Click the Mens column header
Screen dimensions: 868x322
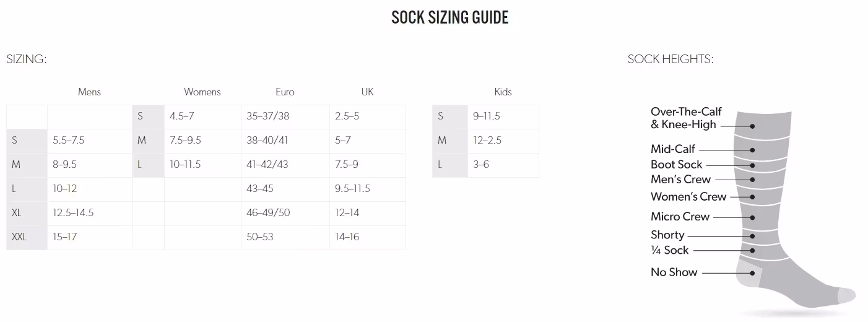pos(89,92)
